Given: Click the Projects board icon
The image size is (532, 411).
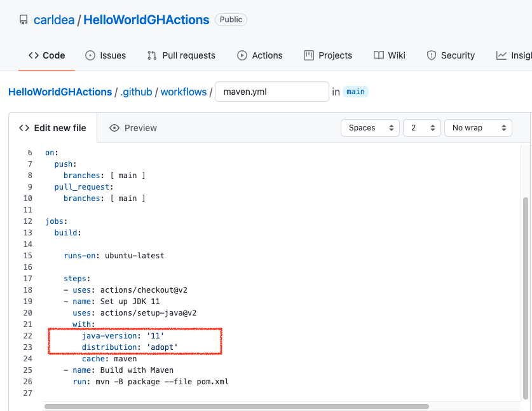Looking at the screenshot, I should click(x=309, y=55).
